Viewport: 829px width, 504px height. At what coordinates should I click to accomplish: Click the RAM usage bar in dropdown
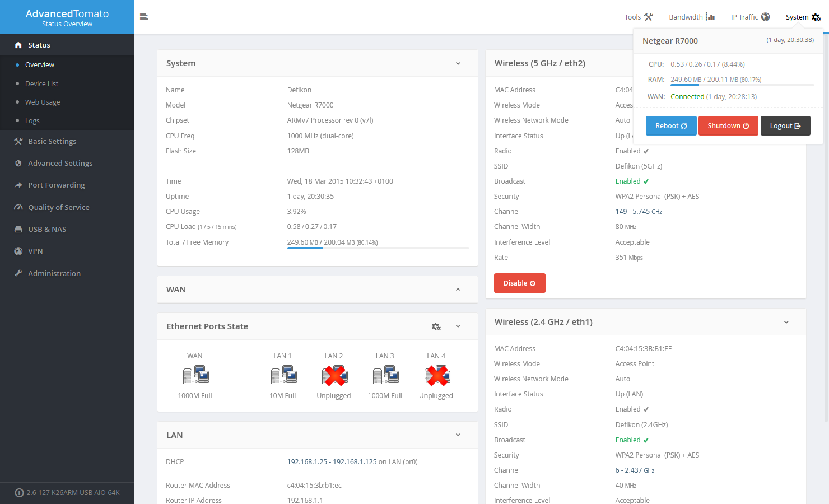pos(742,85)
